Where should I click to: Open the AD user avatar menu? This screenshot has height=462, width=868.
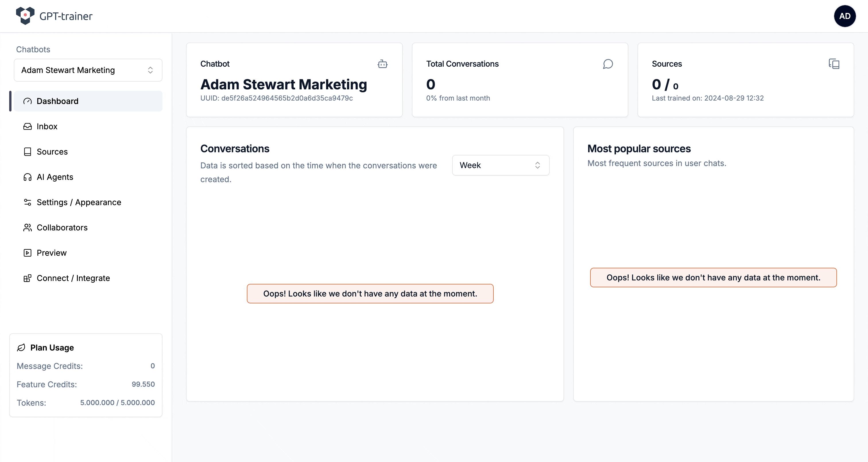click(844, 16)
